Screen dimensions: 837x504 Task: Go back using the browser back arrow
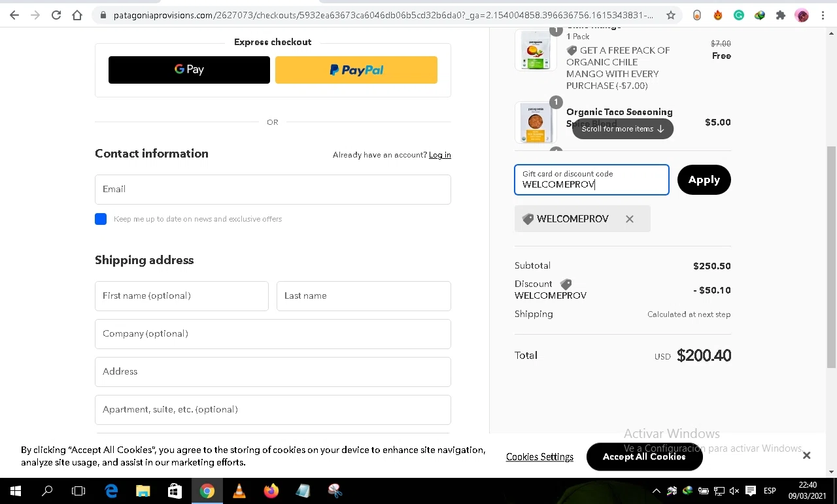14,15
